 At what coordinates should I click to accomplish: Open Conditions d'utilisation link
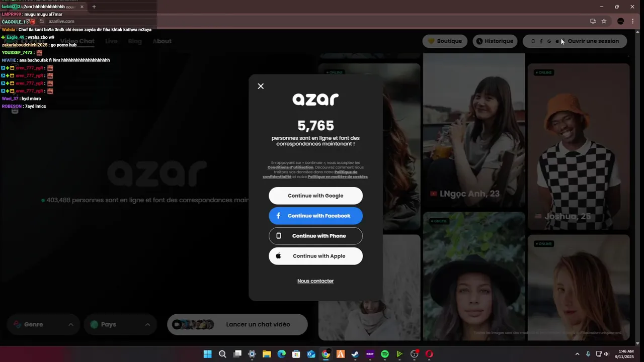click(x=290, y=167)
